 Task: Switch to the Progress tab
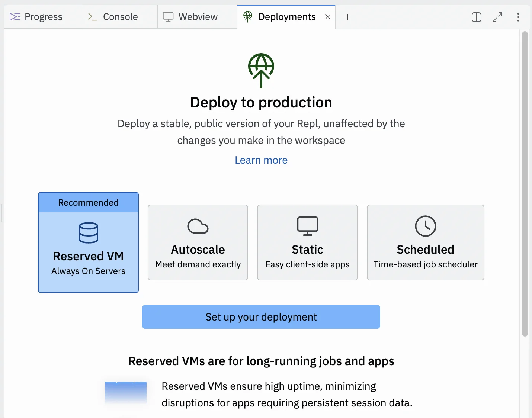(x=43, y=17)
